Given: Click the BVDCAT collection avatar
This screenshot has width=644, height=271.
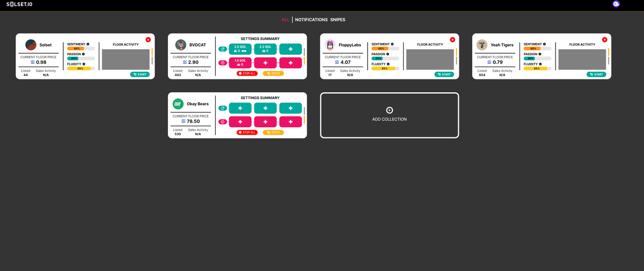Looking at the screenshot, I should [x=180, y=45].
